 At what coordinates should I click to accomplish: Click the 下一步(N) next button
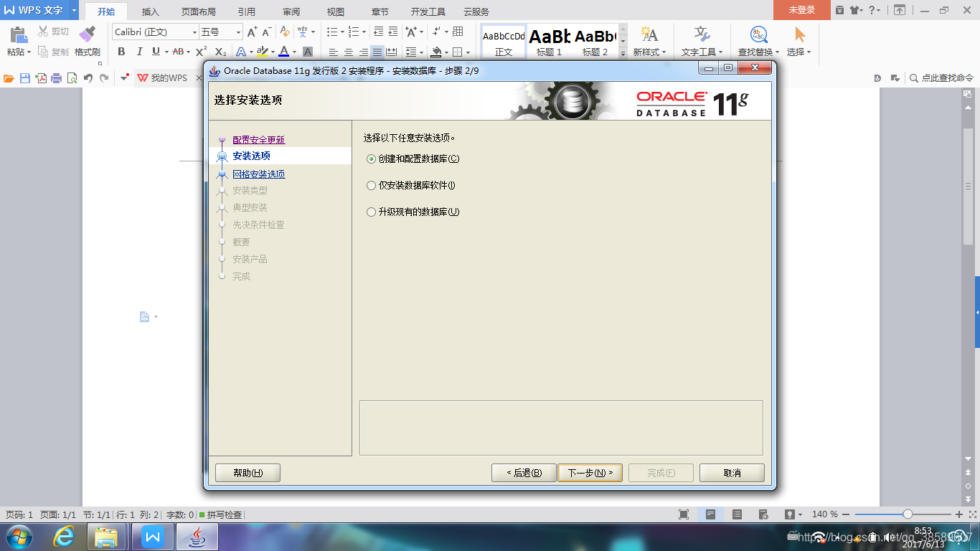[x=590, y=473]
